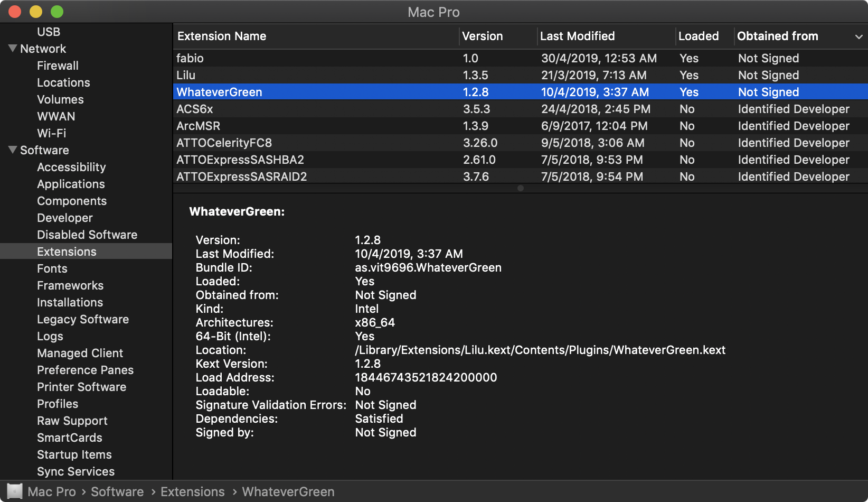Click the Mac Pro computer icon in path bar
The height and width of the screenshot is (502, 868).
click(x=15, y=491)
